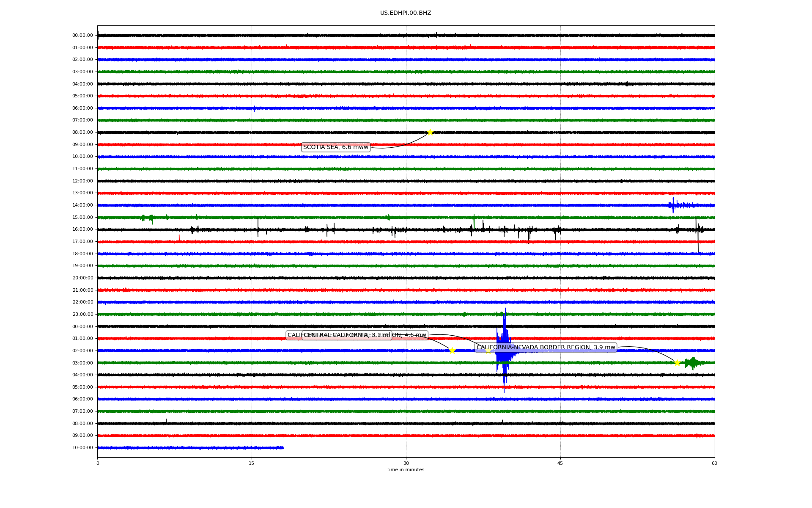Click the 21:00:00 time label
812x508 pixels.
point(82,290)
